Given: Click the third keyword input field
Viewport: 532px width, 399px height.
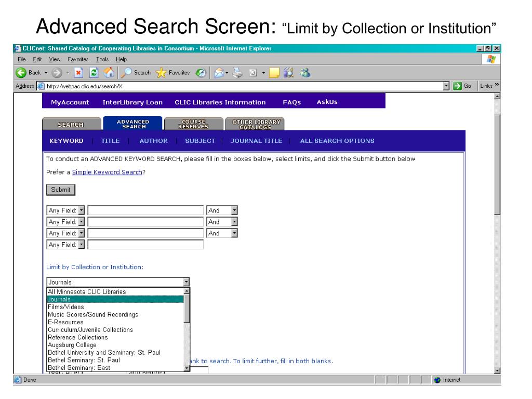Looking at the screenshot, I should pyautogui.click(x=145, y=233).
